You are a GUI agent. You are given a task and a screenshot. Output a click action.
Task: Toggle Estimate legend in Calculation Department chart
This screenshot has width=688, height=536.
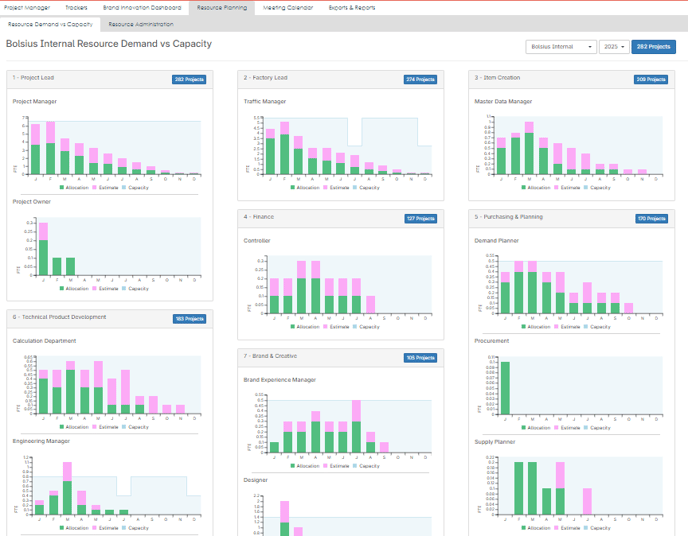pos(105,427)
